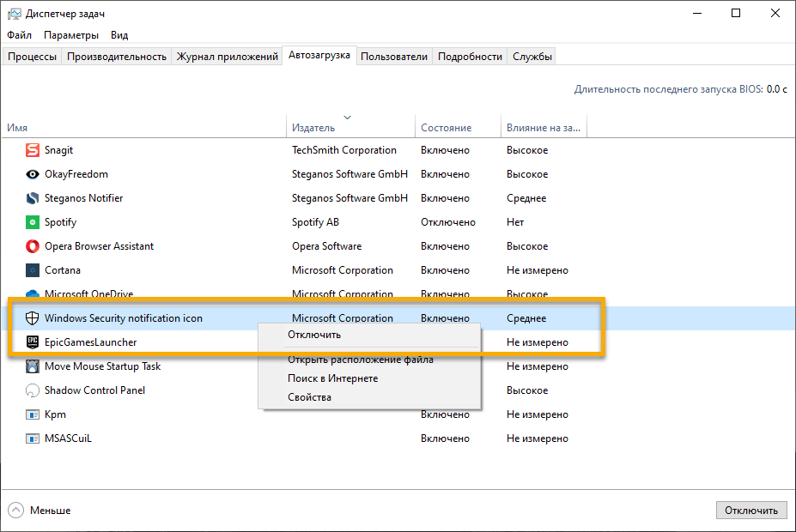Select the MSASCuiL startup row
796x532 pixels.
click(x=68, y=438)
